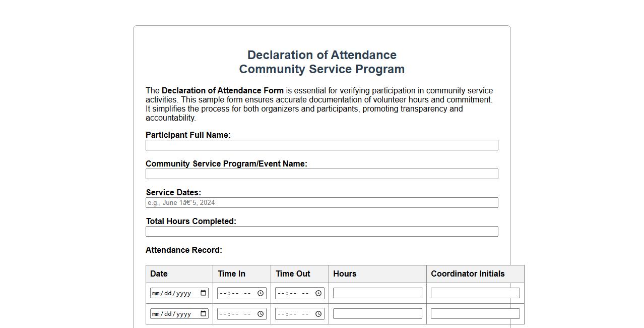Click the Total Hours Completed input box
Viewport: 644px width, 328px height.
point(321,231)
